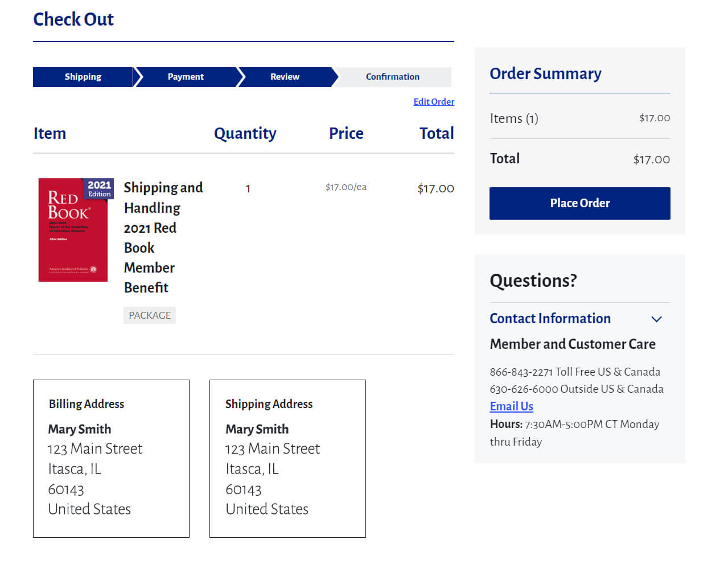
Task: Click the Place Order button
Action: (579, 203)
